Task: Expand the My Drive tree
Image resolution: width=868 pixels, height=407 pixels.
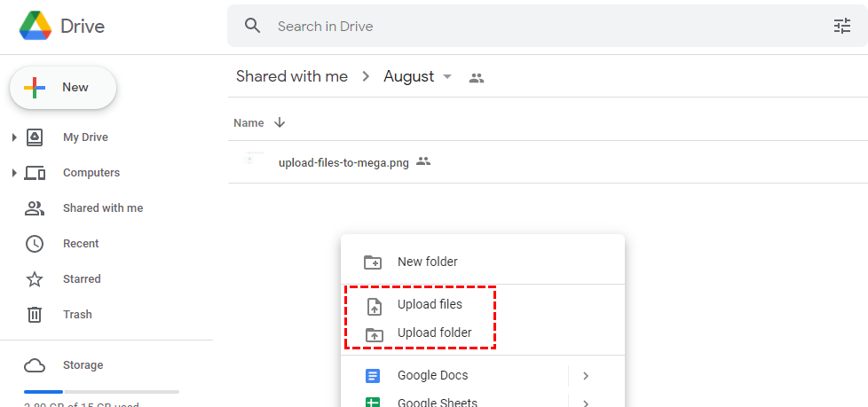Action: click(13, 137)
